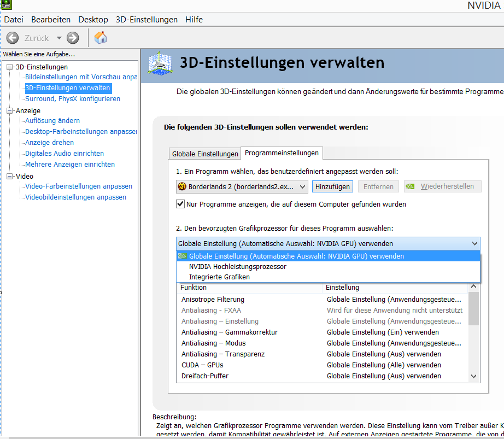This screenshot has height=439, width=504.
Task: Click the Einstellung column header
Action: 395,288
